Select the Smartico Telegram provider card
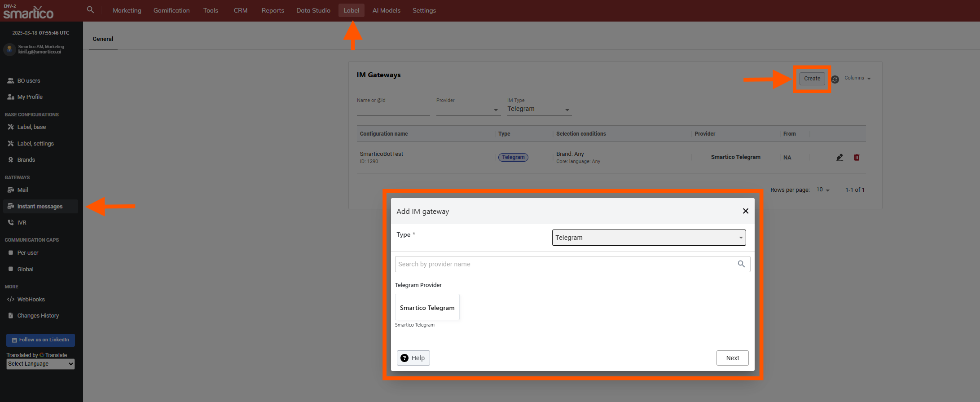 (x=427, y=308)
